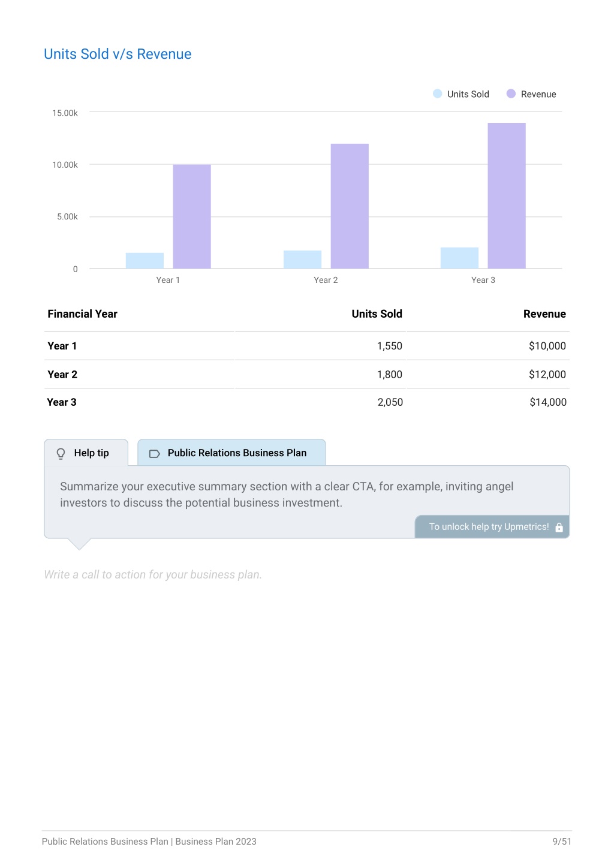Click the Financial Year column header

point(82,314)
